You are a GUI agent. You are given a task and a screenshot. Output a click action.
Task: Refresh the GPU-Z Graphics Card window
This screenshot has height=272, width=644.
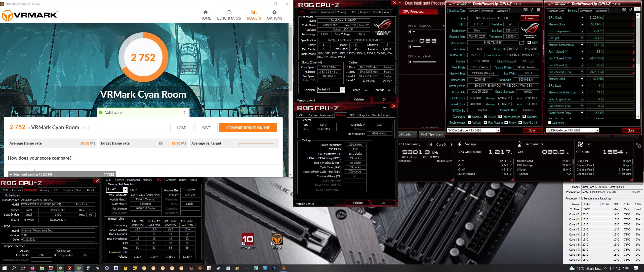point(532,10)
